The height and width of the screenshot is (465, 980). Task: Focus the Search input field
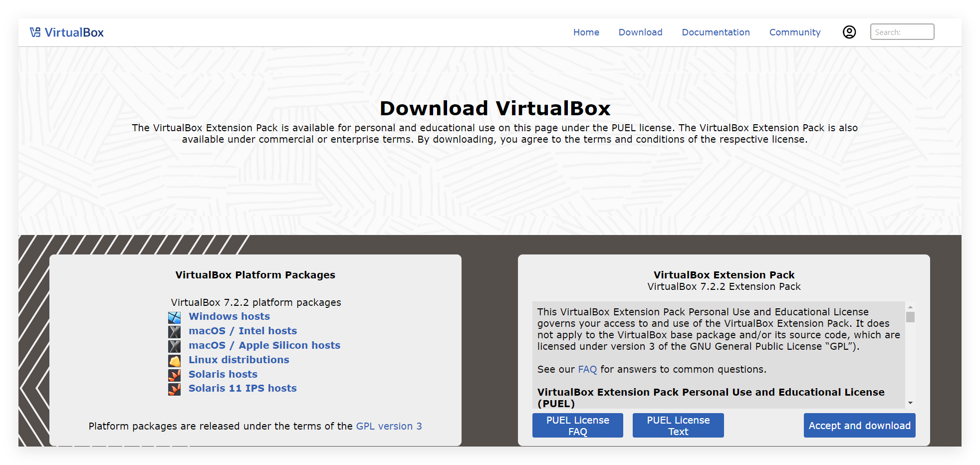tap(902, 32)
